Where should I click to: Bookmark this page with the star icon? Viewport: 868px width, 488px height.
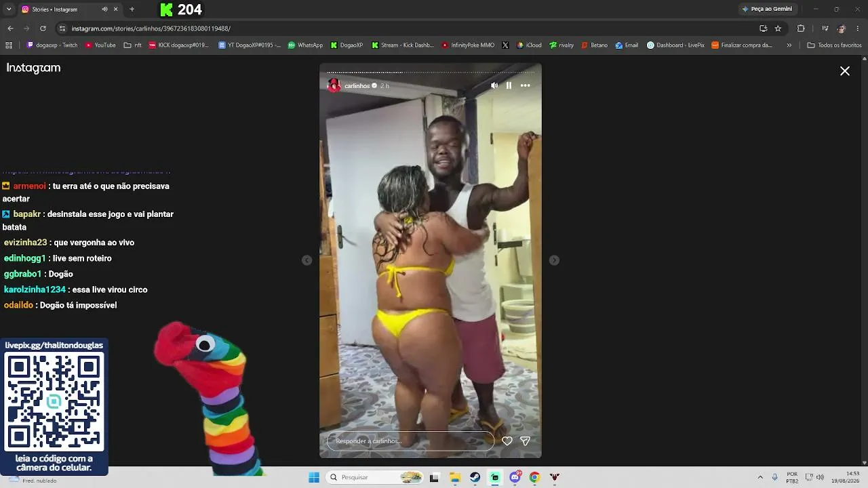778,28
